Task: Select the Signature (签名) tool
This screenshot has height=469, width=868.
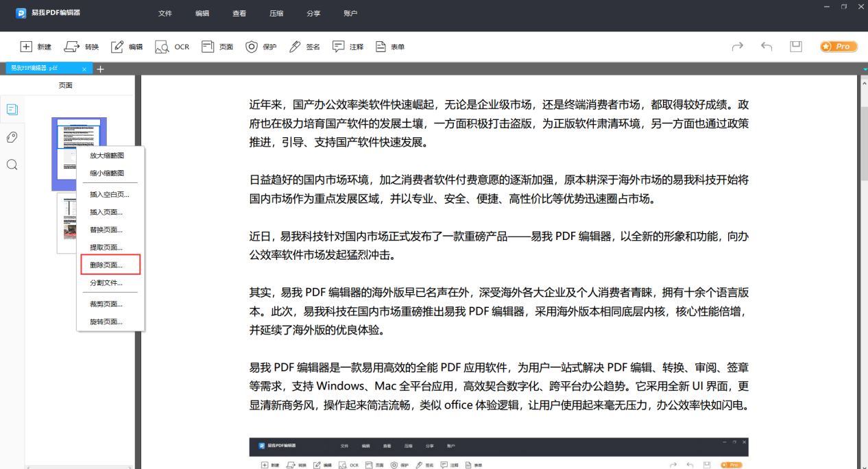Action: tap(305, 47)
